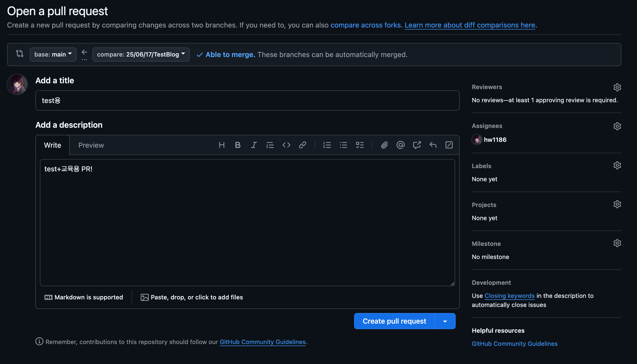The image size is (637, 364).
Task: Click the pull request title input field
Action: click(247, 100)
